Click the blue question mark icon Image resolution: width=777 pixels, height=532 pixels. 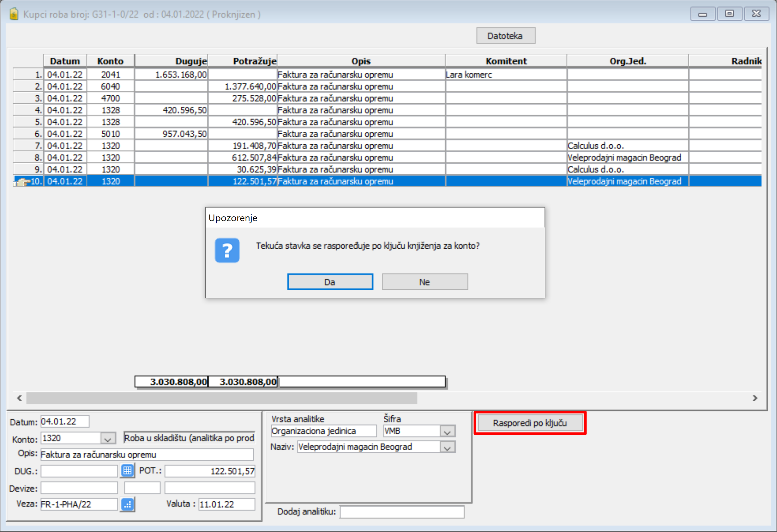[x=227, y=251]
